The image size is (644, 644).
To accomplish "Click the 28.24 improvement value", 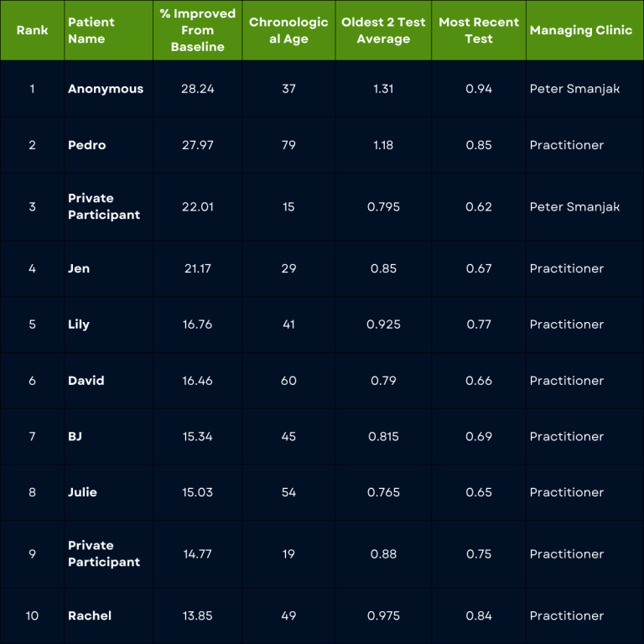I will point(197,89).
